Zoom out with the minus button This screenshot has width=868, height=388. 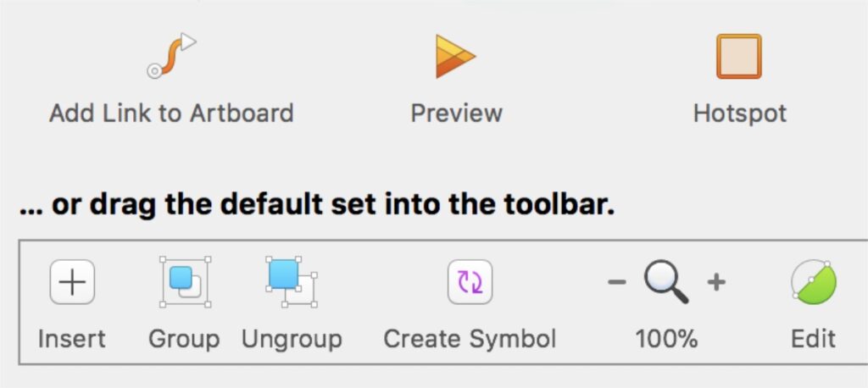pos(617,282)
